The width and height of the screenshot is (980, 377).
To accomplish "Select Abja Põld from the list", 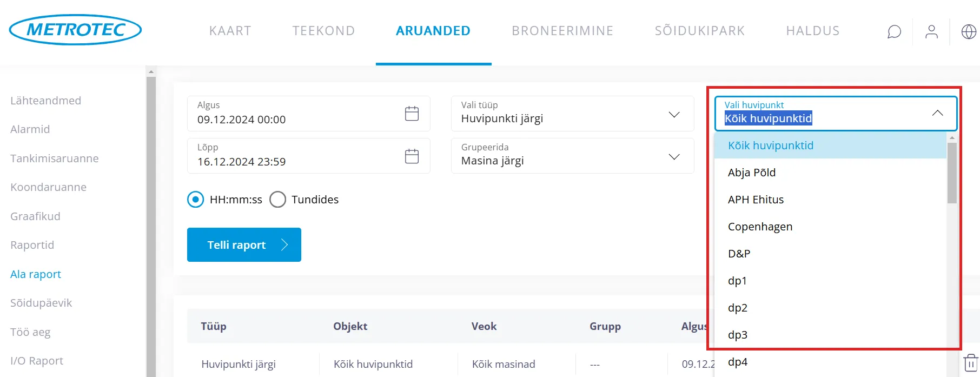I will coord(752,173).
